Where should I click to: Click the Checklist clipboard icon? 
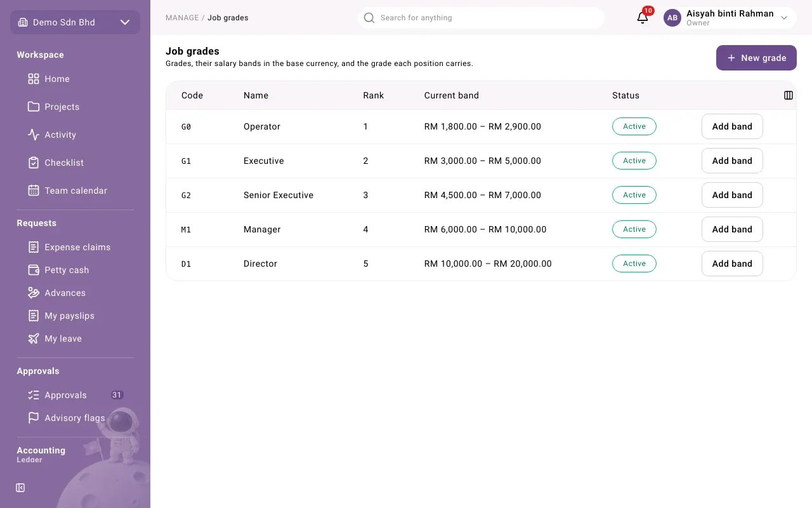(x=34, y=163)
